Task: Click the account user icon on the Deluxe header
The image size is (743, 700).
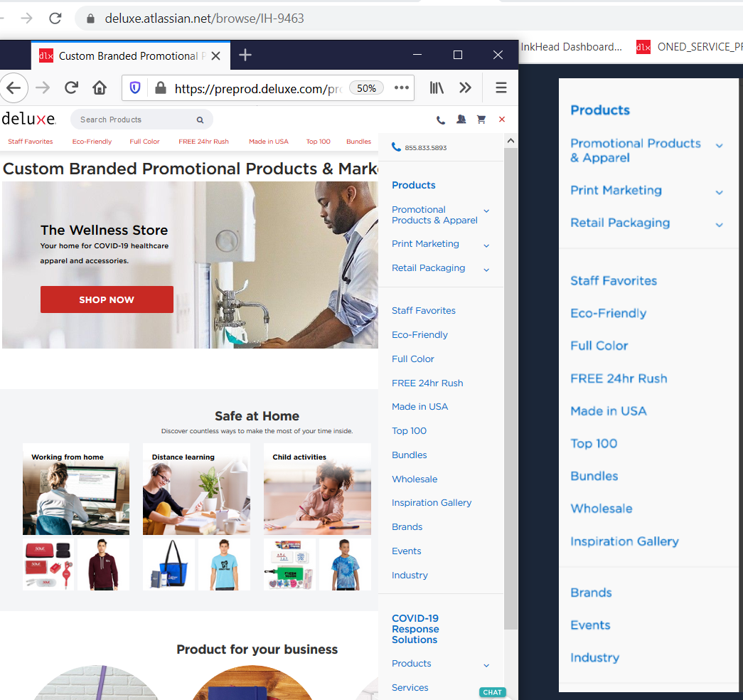Action: (x=461, y=120)
